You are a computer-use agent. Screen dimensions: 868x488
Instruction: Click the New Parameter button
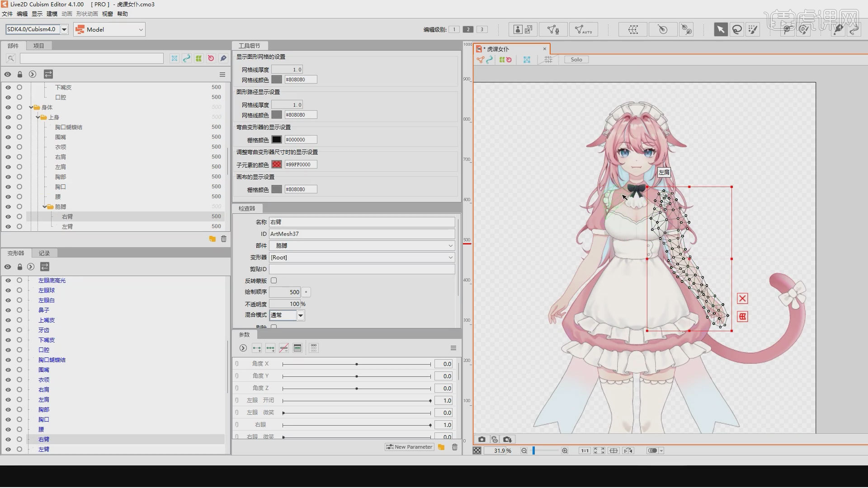(x=409, y=446)
